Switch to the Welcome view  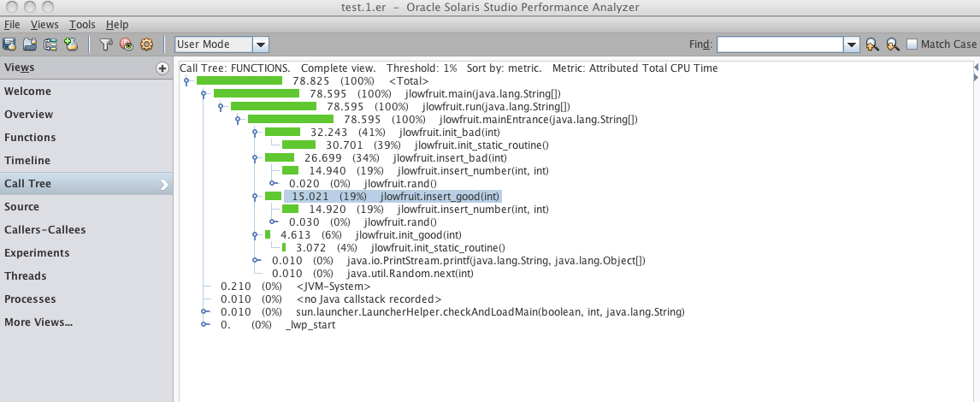(86, 92)
